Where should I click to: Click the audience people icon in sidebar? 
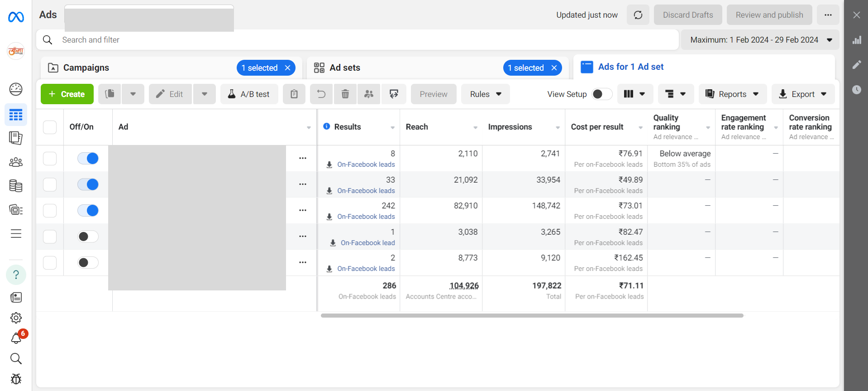[x=16, y=162]
